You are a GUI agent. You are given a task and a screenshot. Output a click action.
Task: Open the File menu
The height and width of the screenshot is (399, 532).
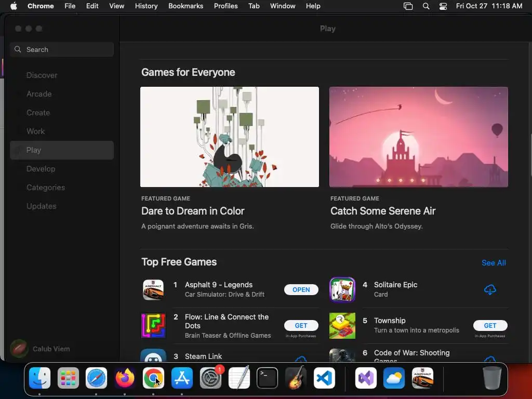pos(70,6)
